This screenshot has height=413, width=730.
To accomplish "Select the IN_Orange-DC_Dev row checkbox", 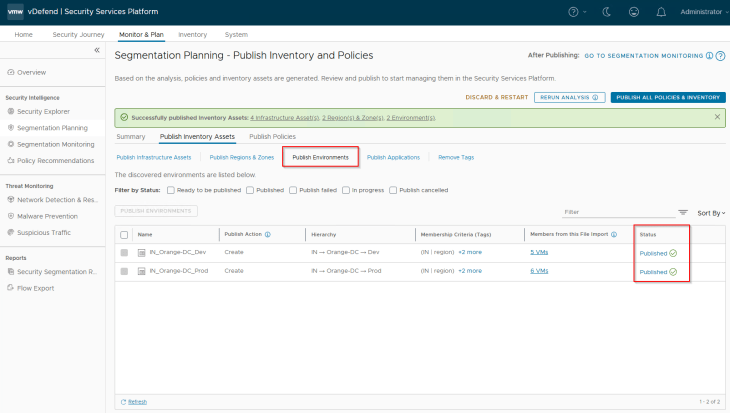I will [x=124, y=252].
